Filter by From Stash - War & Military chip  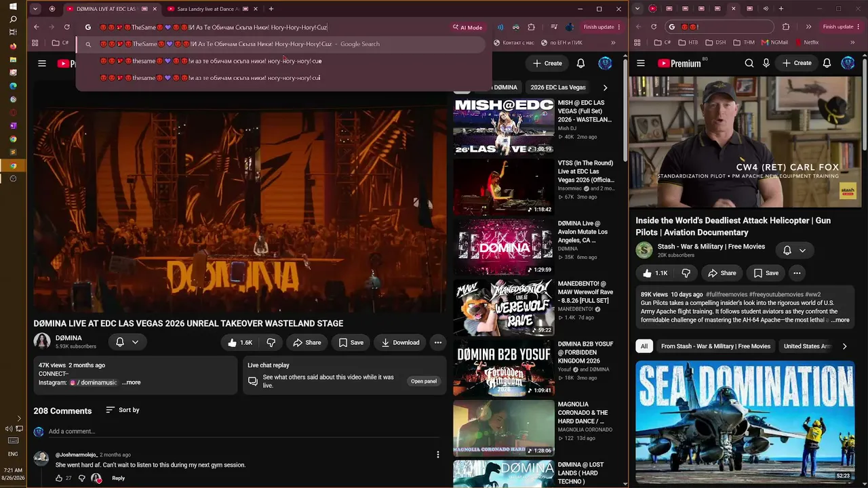[715, 346]
